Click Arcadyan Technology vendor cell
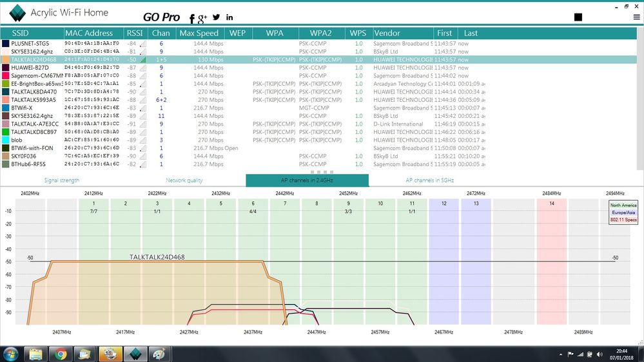The image size is (644, 362). pos(403,84)
